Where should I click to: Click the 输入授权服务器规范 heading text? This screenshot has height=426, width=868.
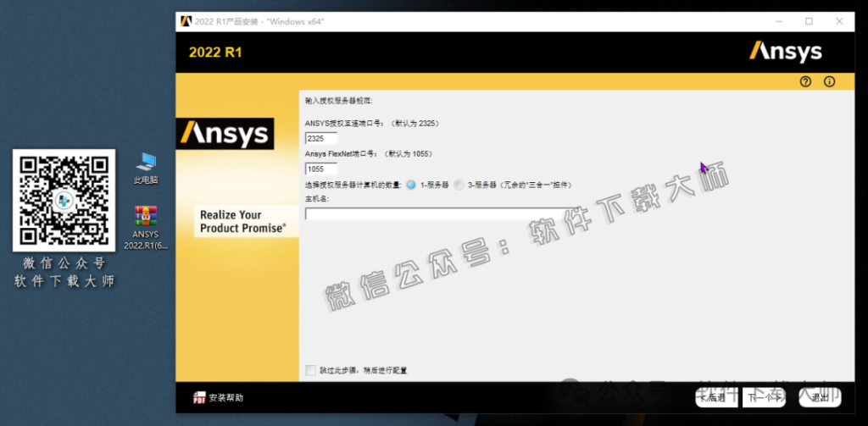[x=339, y=102]
